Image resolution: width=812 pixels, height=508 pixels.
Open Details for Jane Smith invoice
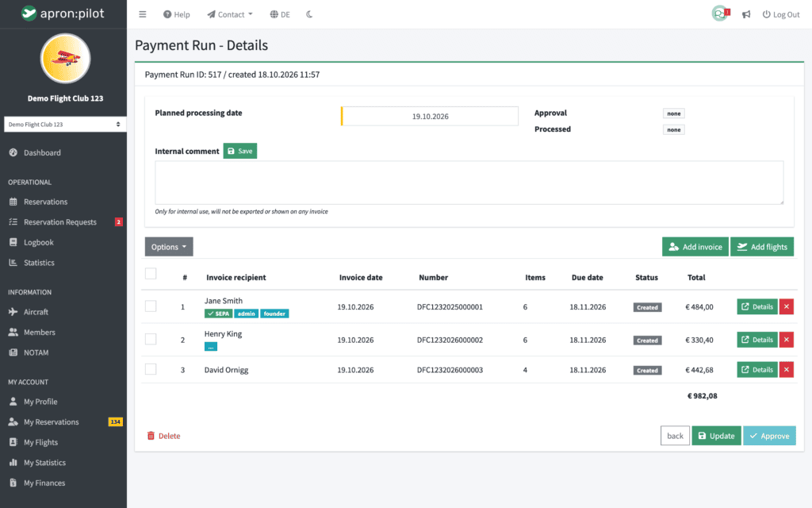(757, 307)
